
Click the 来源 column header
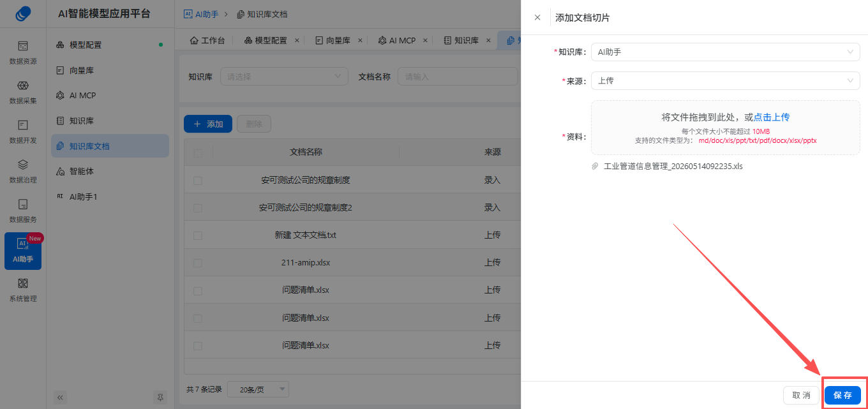coord(492,152)
